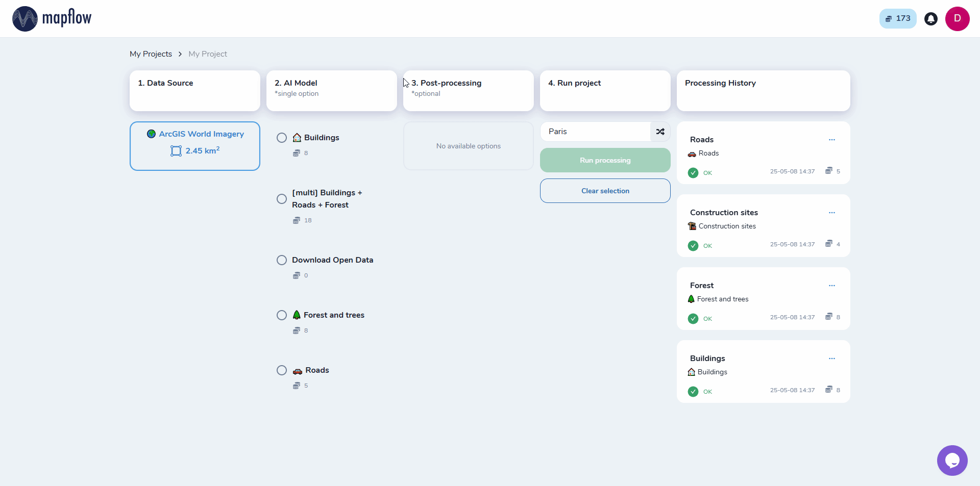
Task: Expand more options for Forest history entry
Action: (x=831, y=286)
